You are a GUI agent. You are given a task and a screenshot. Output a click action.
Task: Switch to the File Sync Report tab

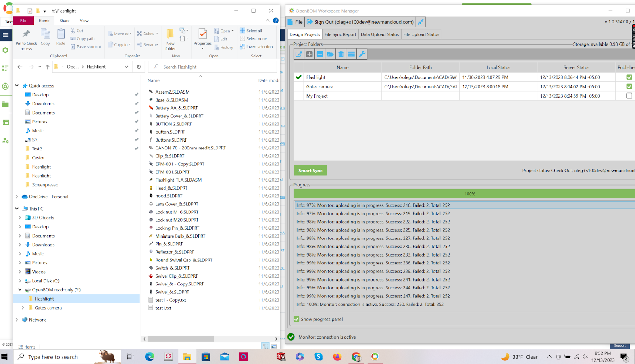[340, 34]
